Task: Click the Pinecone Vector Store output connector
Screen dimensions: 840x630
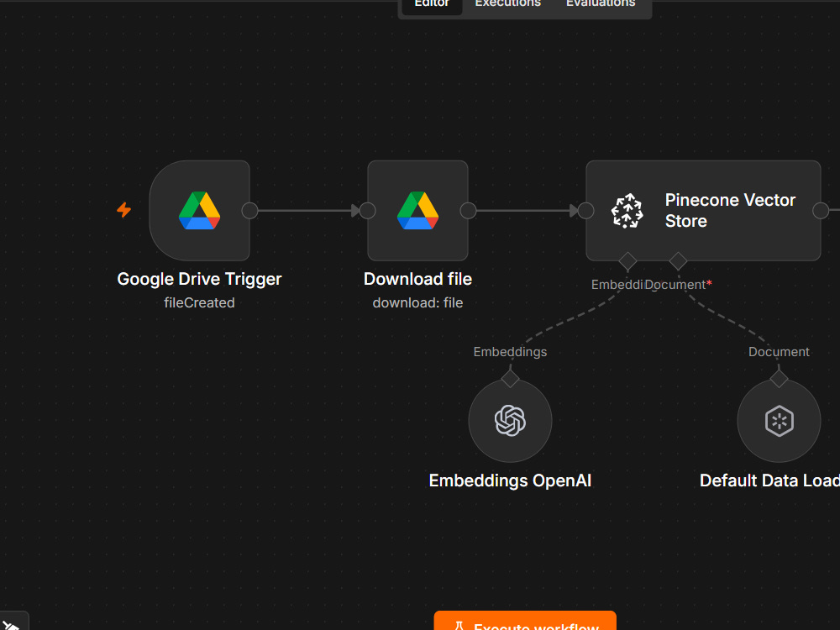Action: click(x=821, y=211)
